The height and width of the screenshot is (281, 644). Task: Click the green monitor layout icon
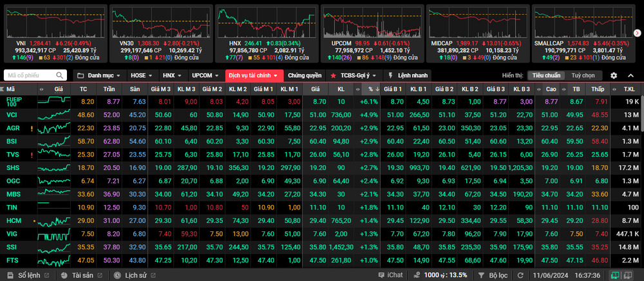(616, 275)
